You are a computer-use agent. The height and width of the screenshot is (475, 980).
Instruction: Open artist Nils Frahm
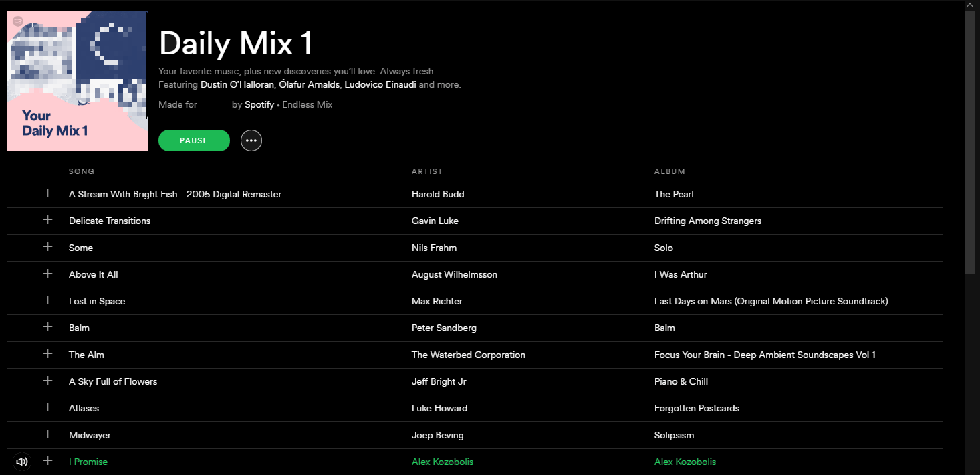[435, 248]
